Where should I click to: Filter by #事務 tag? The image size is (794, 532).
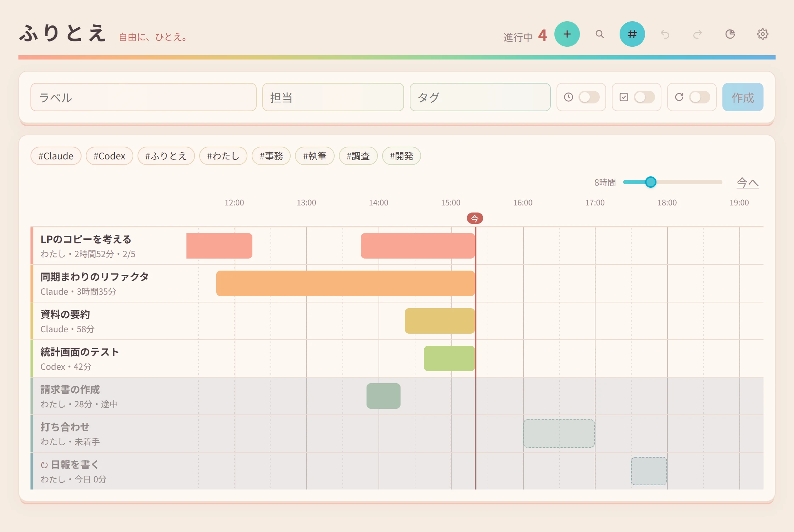click(271, 156)
